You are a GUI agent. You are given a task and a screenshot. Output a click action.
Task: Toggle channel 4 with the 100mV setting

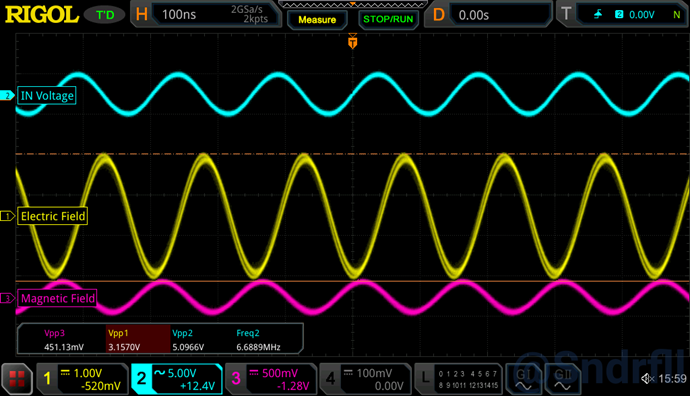click(x=365, y=379)
